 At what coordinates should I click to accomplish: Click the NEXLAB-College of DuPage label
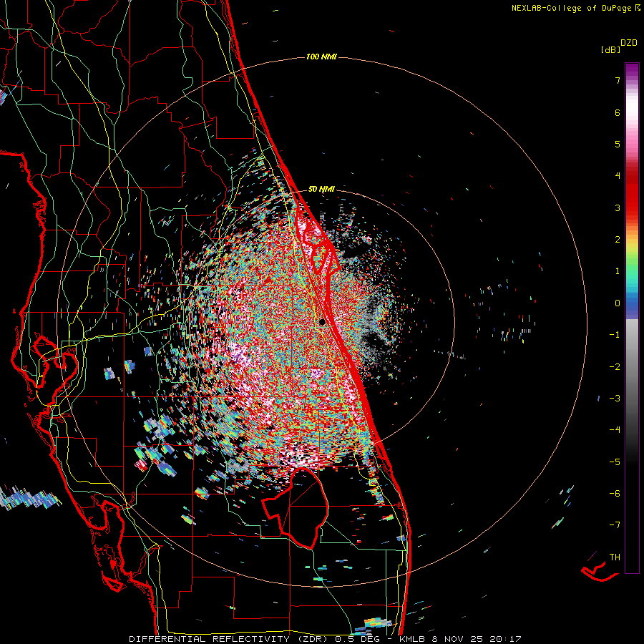pyautogui.click(x=575, y=8)
